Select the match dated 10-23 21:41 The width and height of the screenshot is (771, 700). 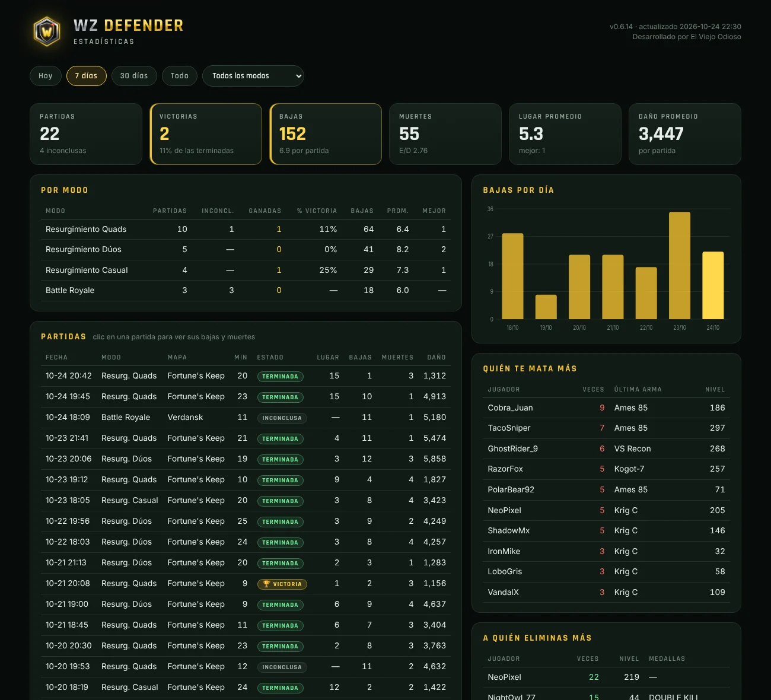click(x=246, y=438)
